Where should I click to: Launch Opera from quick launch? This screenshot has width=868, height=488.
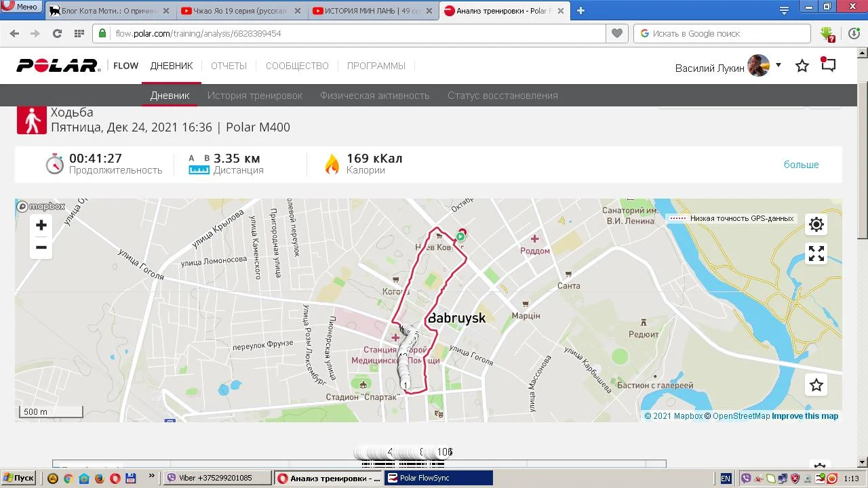[x=115, y=479]
